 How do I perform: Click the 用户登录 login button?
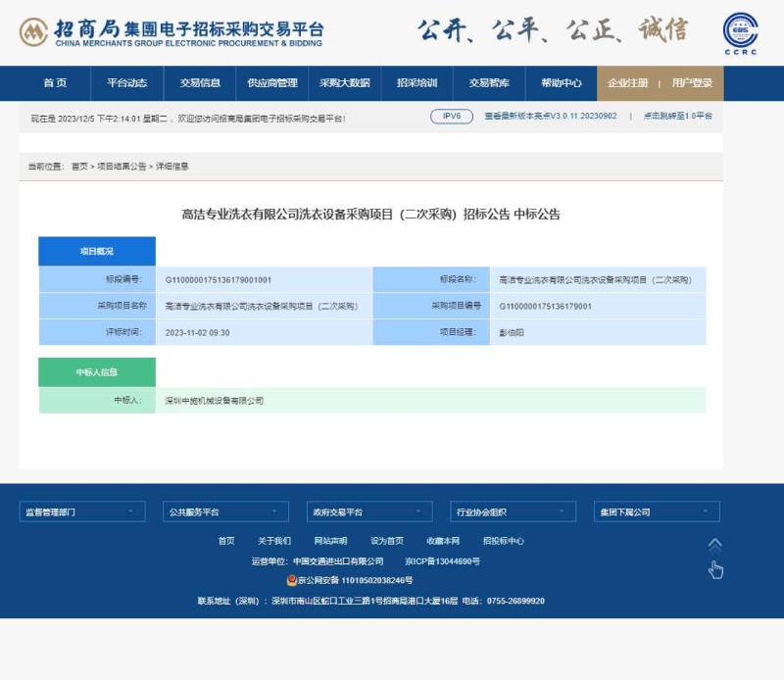click(x=692, y=83)
